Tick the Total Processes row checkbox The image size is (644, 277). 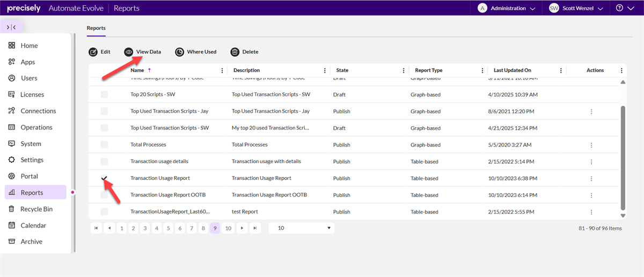click(x=104, y=145)
